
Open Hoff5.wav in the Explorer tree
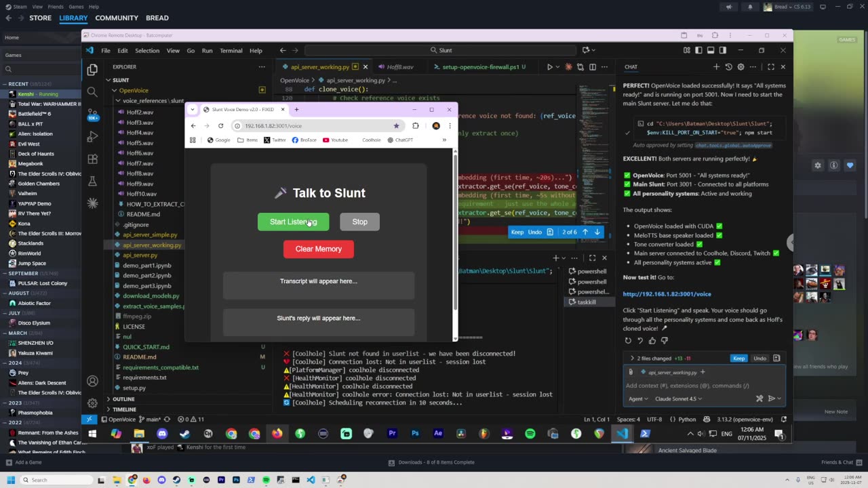click(x=140, y=143)
